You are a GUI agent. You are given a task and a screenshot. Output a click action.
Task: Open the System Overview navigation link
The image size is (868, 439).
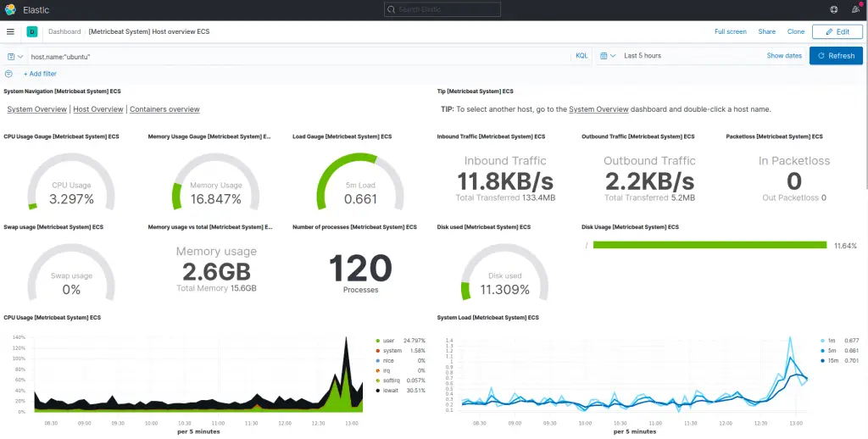tap(37, 109)
